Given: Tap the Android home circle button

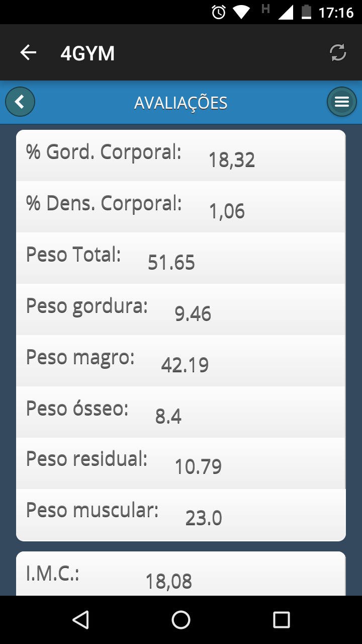Looking at the screenshot, I should (x=181, y=620).
